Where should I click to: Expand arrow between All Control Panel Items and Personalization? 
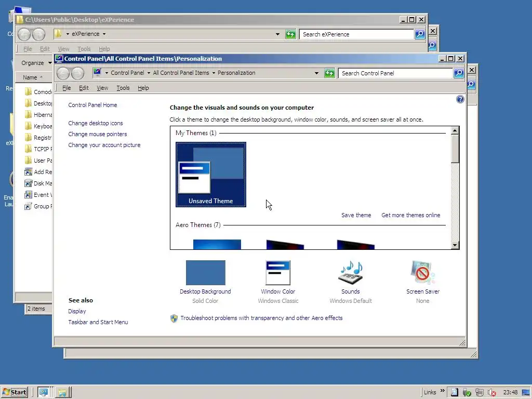coord(214,73)
